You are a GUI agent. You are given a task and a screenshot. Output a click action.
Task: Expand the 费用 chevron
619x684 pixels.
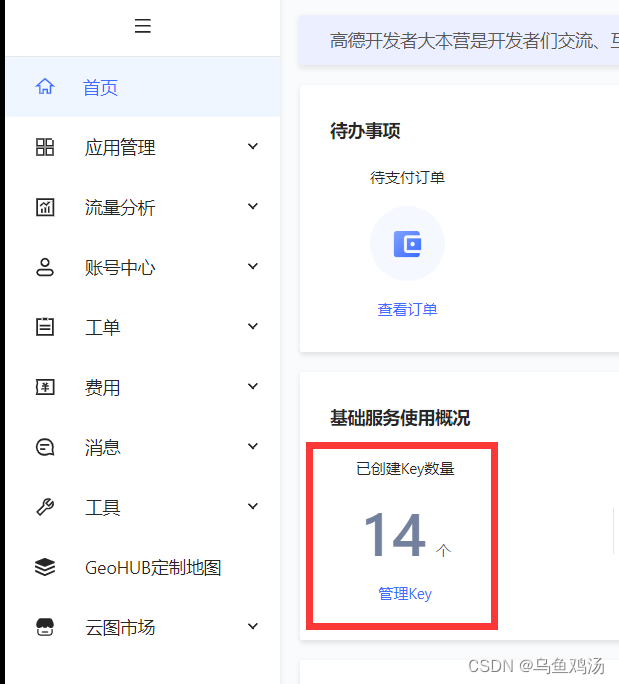[253, 386]
